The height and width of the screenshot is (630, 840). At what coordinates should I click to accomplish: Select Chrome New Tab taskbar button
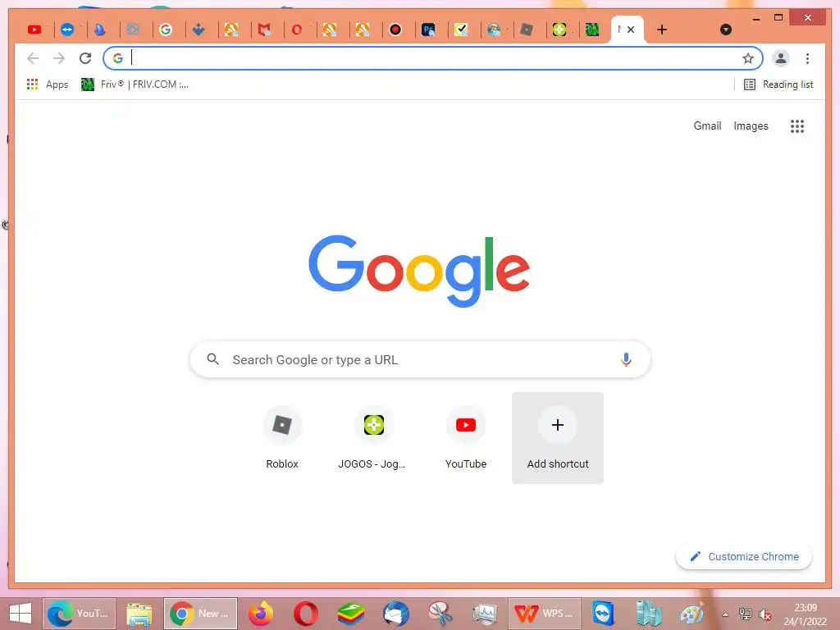200,614
